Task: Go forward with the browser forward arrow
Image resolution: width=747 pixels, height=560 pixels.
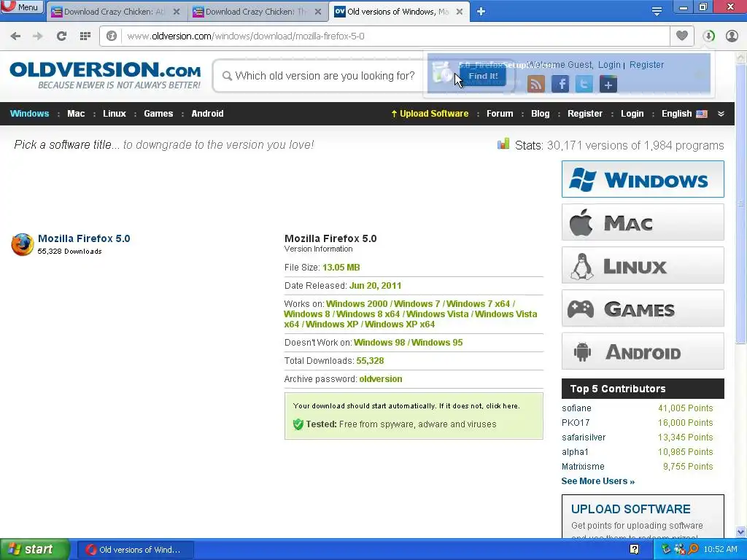Action: point(38,36)
